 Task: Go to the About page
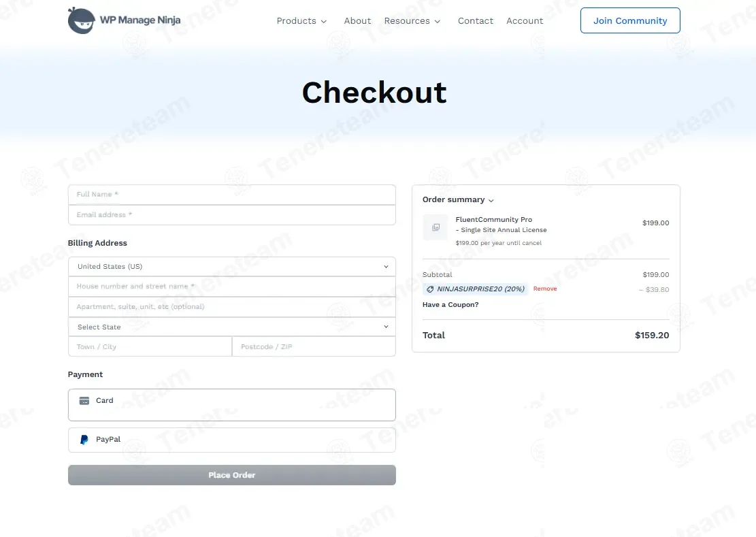pos(357,21)
